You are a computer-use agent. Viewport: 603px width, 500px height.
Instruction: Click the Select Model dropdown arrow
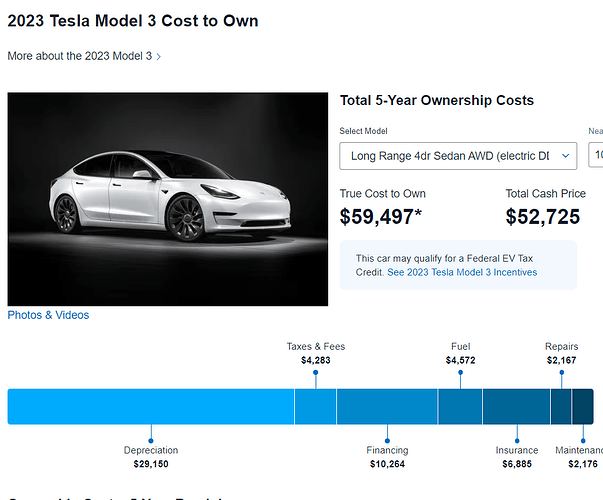pos(566,156)
